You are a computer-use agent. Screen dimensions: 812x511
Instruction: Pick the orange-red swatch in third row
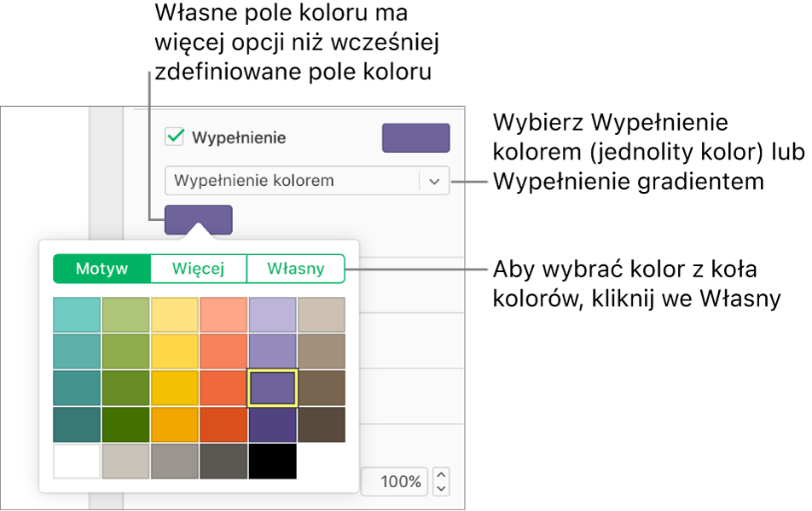tap(223, 388)
